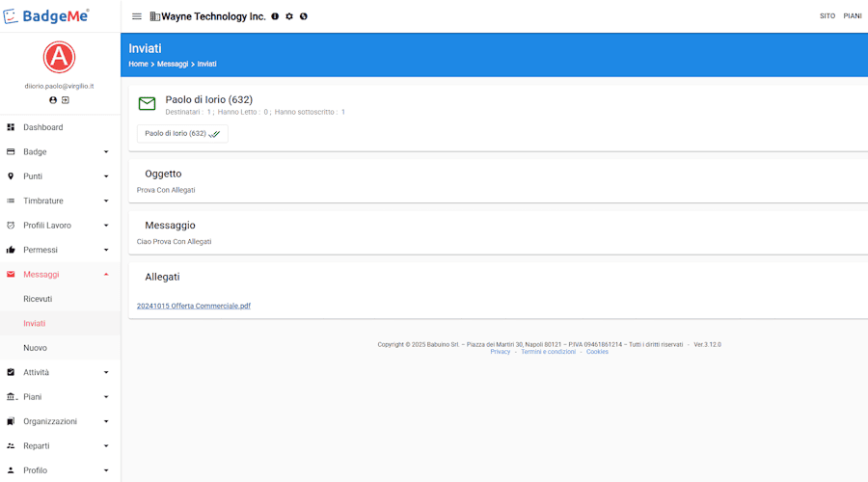Click the Permessi thumbs-up icon
This screenshot has height=482, width=868.
click(x=11, y=250)
